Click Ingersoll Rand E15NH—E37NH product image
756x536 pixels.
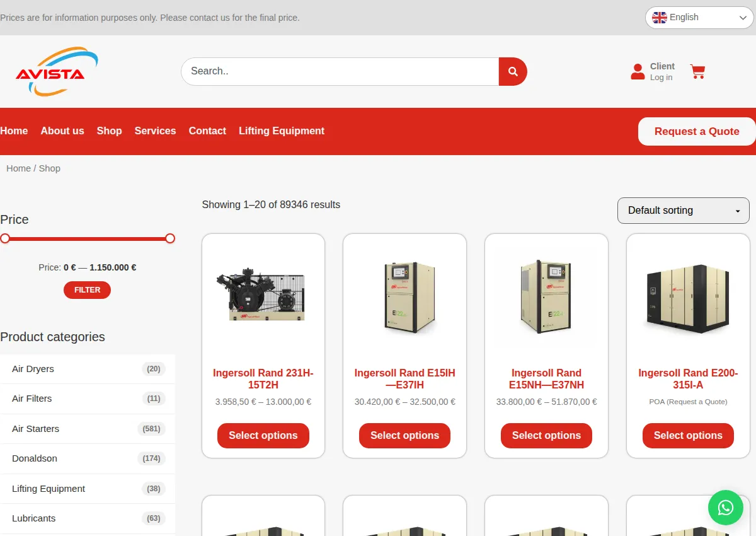pyautogui.click(x=546, y=297)
